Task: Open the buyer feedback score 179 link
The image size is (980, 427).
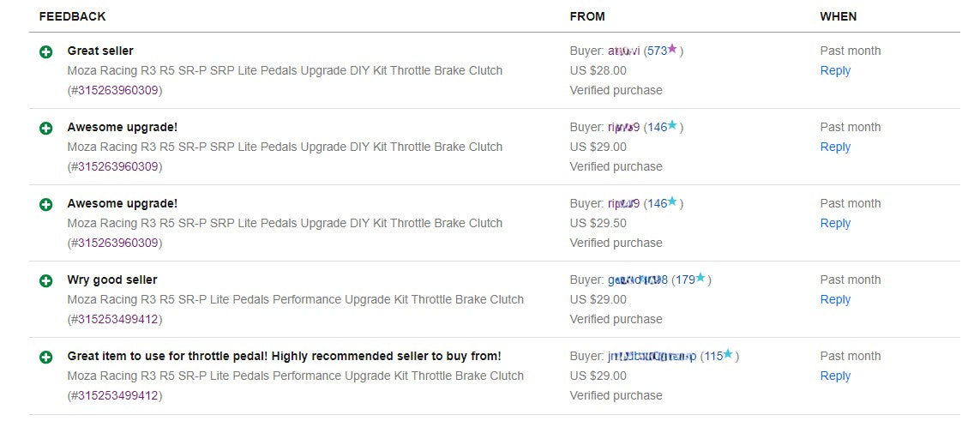Action: [684, 280]
